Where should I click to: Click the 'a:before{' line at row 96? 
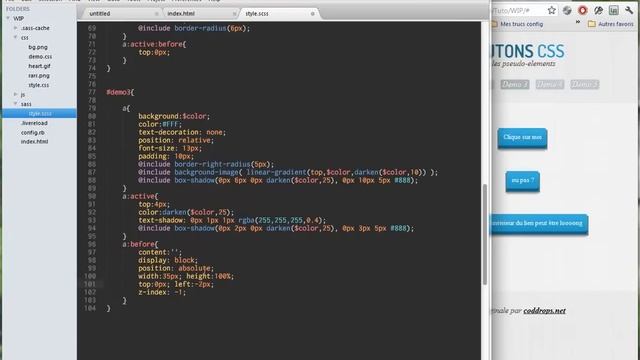tap(140, 244)
